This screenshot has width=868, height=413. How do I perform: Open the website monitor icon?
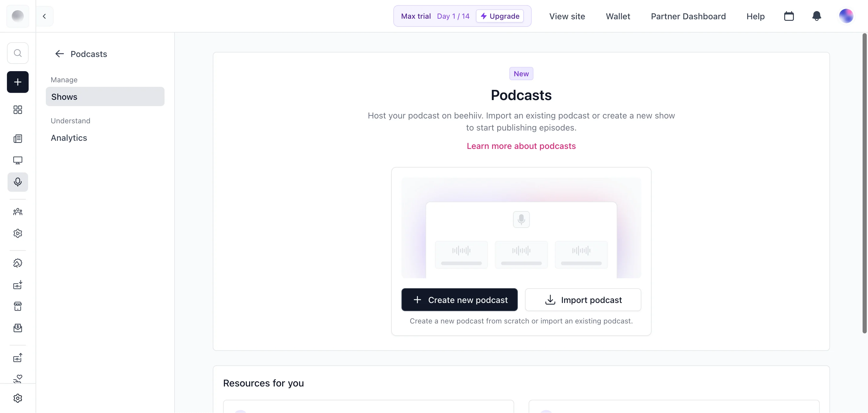(x=17, y=160)
